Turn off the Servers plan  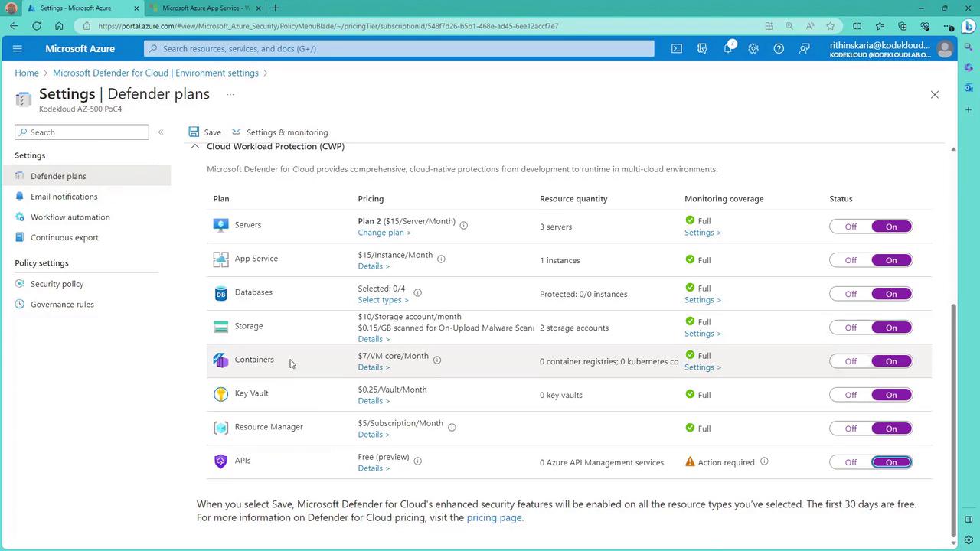(x=851, y=227)
